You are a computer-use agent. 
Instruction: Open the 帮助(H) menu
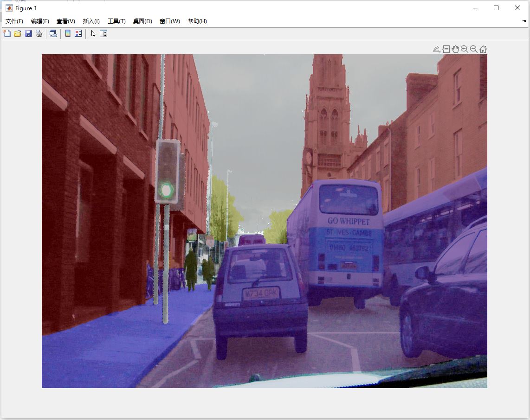pyautogui.click(x=197, y=21)
